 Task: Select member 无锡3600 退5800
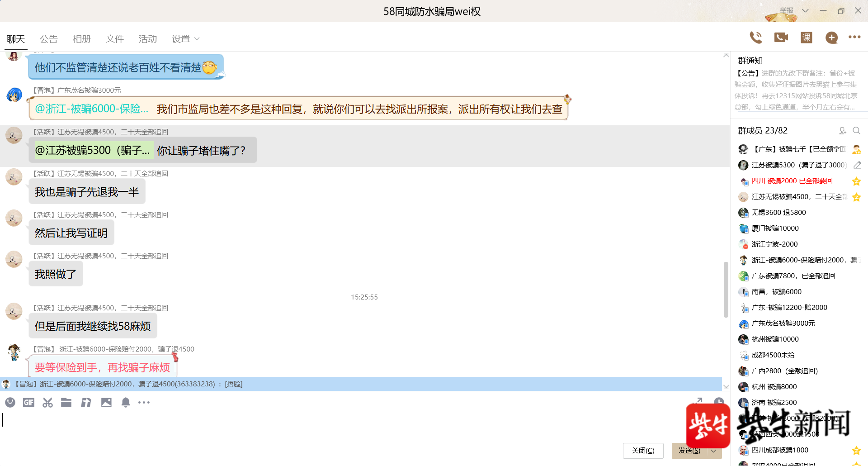[x=799, y=213]
